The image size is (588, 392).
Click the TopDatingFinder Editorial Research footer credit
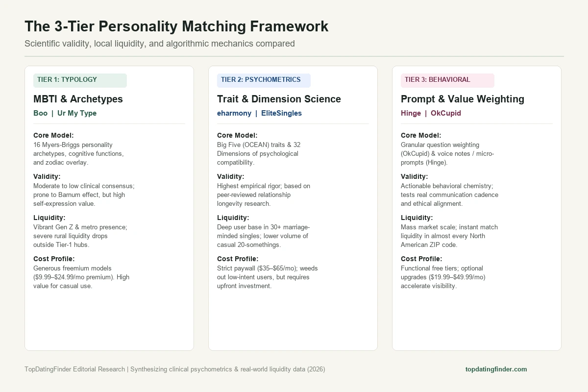175,369
